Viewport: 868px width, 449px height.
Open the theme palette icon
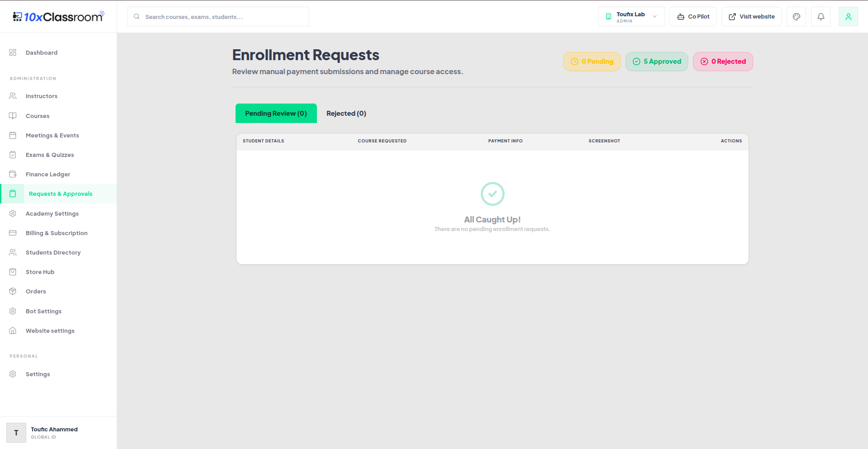(x=797, y=17)
